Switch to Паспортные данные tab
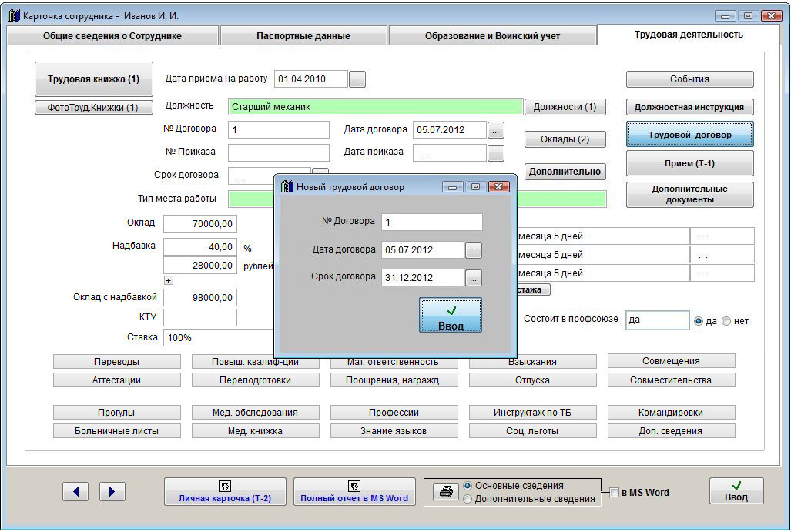This screenshot has height=532, width=791. [x=303, y=36]
